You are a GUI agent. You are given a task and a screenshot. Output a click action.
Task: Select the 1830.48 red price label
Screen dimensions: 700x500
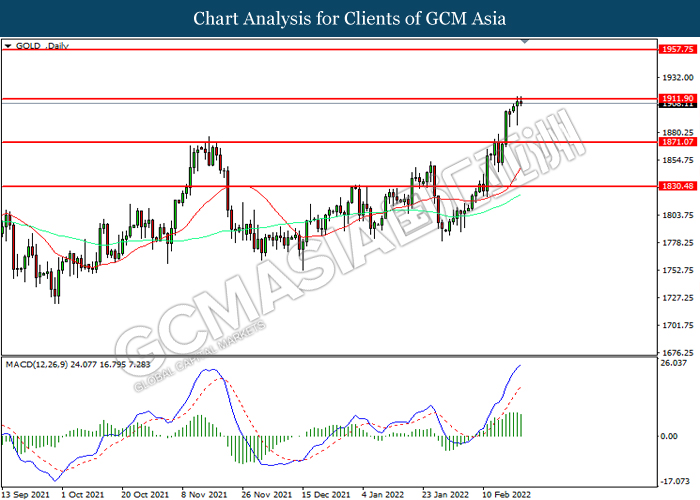pyautogui.click(x=677, y=186)
